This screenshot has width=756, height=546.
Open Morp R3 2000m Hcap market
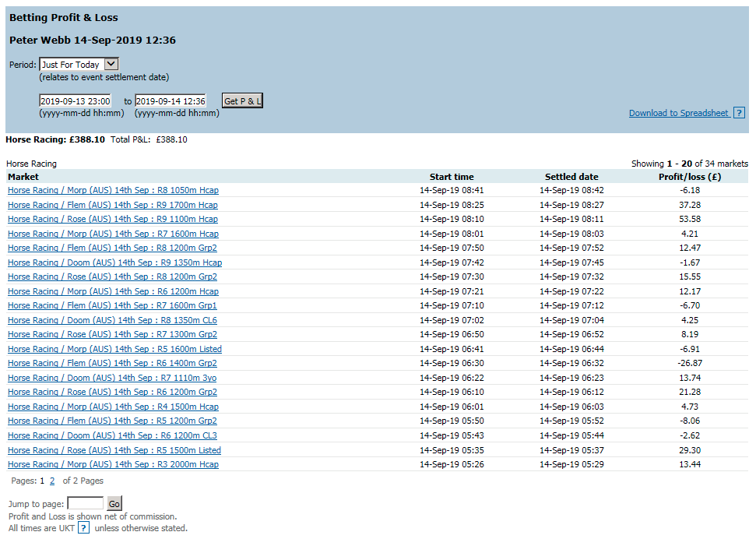(x=114, y=464)
